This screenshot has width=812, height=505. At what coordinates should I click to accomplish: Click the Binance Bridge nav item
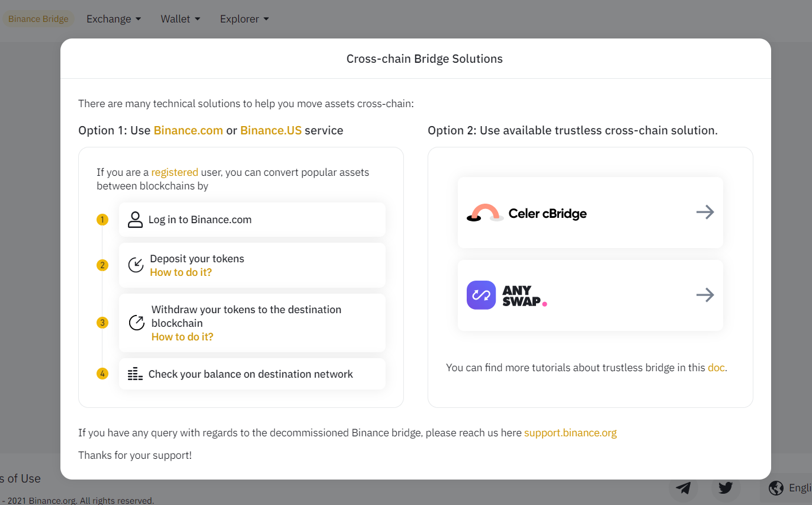point(38,19)
